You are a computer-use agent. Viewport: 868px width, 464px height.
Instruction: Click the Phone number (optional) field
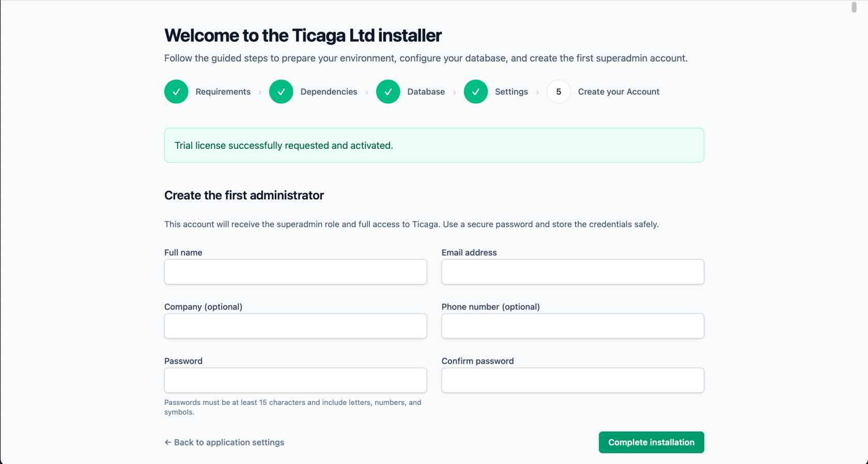pos(572,326)
